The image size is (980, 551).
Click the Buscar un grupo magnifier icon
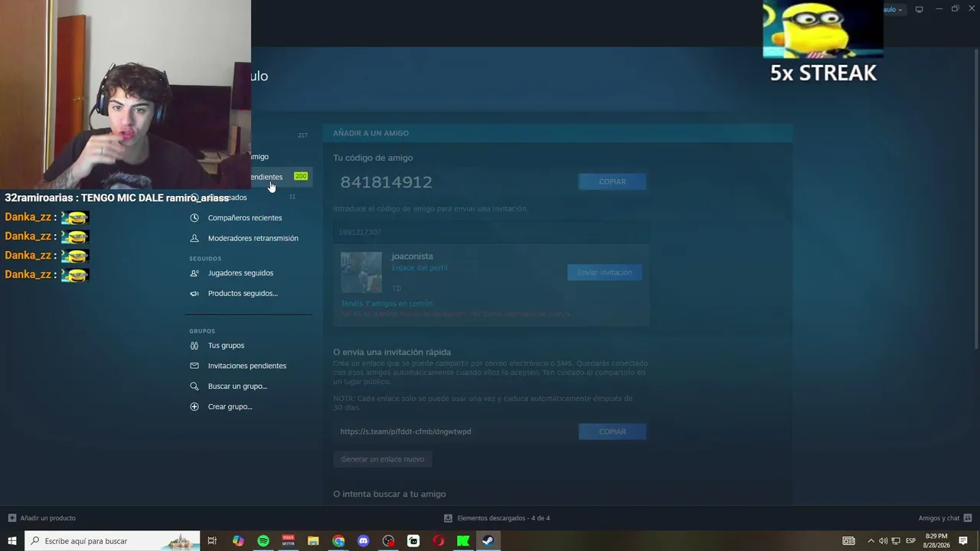click(x=194, y=386)
